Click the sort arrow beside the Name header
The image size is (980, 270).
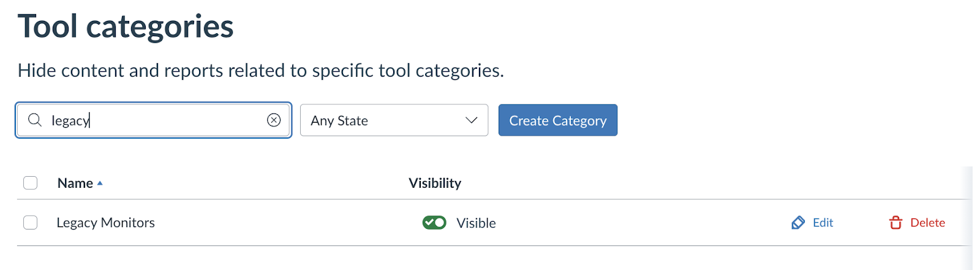100,183
